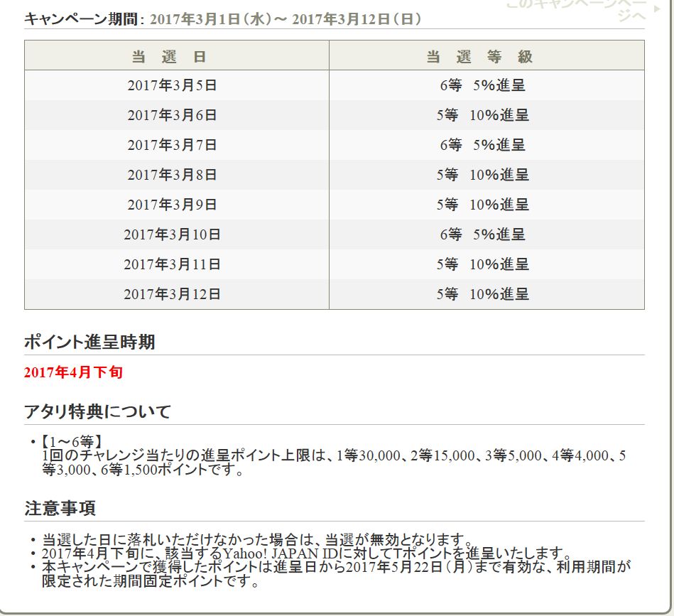Click the note starting 本キャンペーンで獲得した
This screenshot has height=616, width=674.
tap(336, 574)
